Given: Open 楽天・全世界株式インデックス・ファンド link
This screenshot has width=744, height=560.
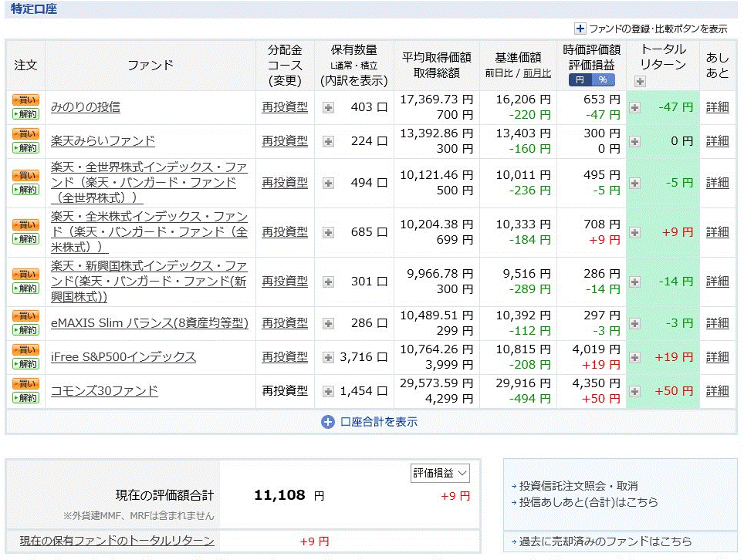Looking at the screenshot, I should [150, 183].
